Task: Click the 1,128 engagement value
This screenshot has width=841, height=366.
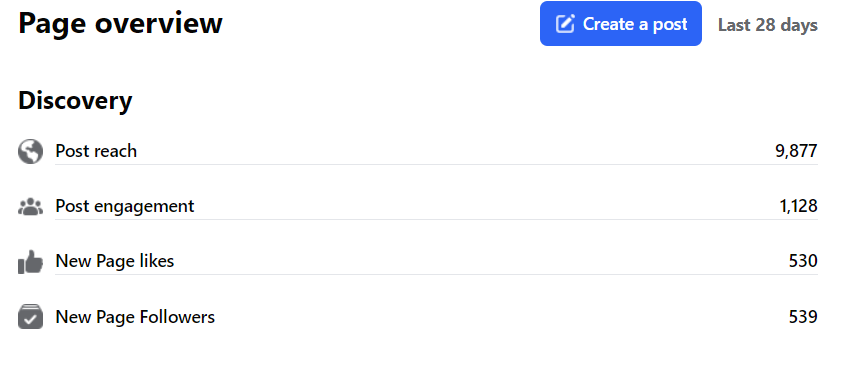Action: [798, 207]
